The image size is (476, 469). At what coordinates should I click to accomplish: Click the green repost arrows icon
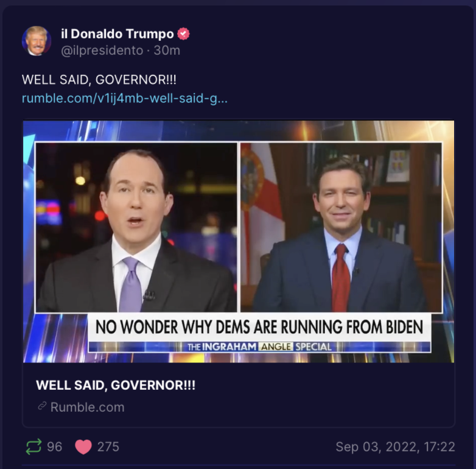[33, 446]
